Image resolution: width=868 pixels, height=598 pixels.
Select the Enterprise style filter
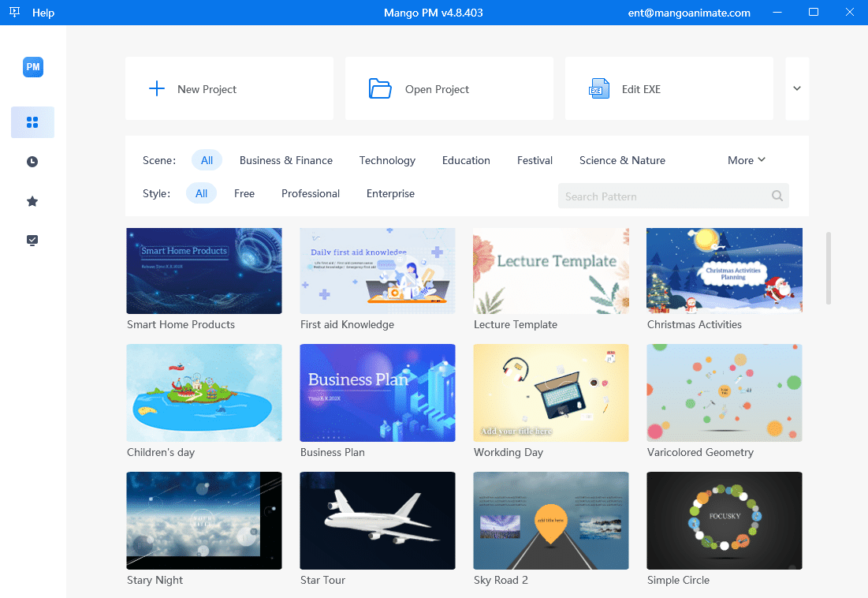point(390,193)
